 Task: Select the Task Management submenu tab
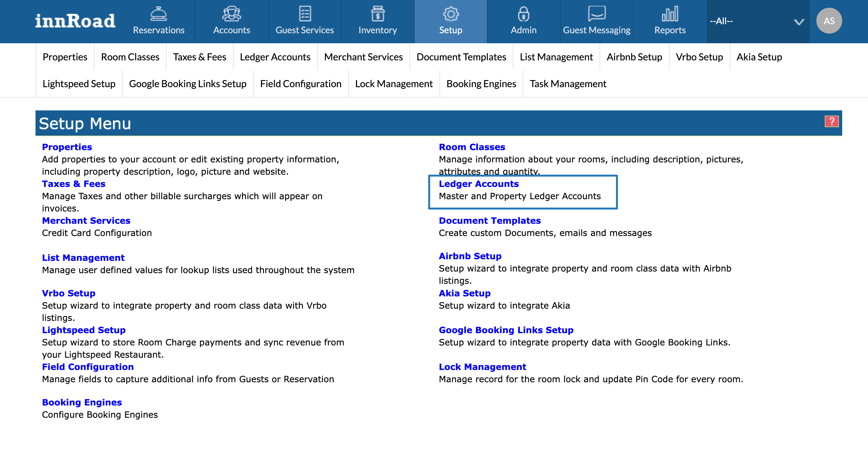568,84
